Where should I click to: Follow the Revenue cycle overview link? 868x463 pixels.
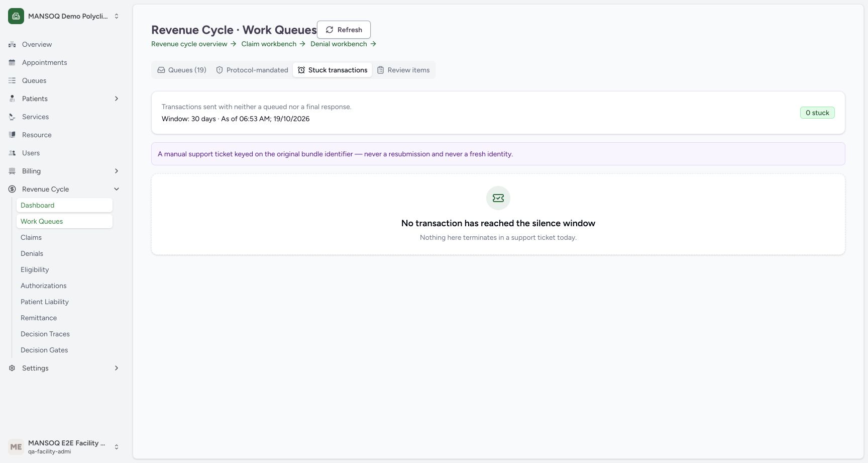pyautogui.click(x=193, y=44)
